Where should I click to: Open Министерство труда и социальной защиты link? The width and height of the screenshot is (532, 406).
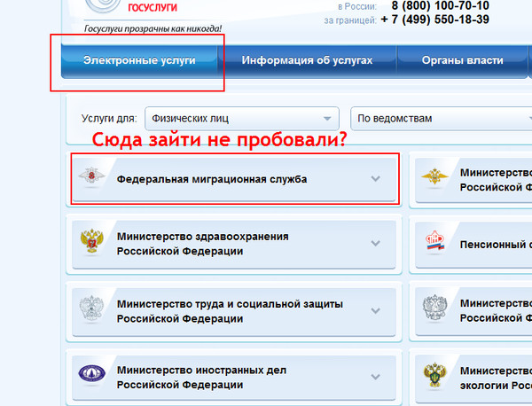pyautogui.click(x=230, y=311)
